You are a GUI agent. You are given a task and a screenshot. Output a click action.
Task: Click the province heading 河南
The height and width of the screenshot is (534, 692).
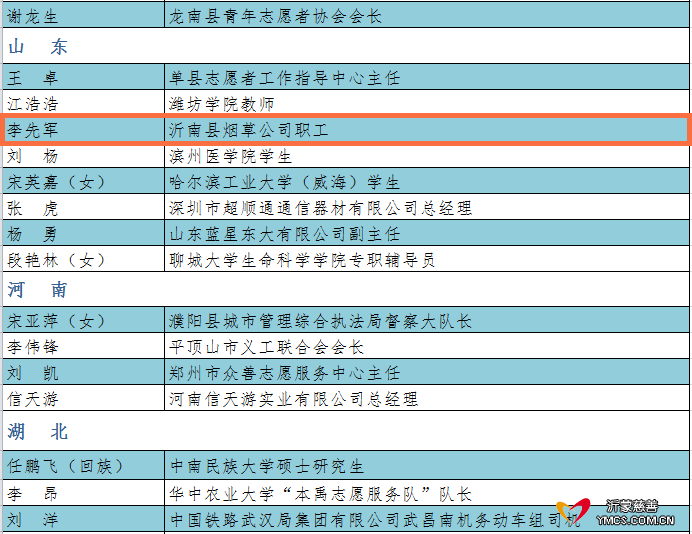[37, 290]
